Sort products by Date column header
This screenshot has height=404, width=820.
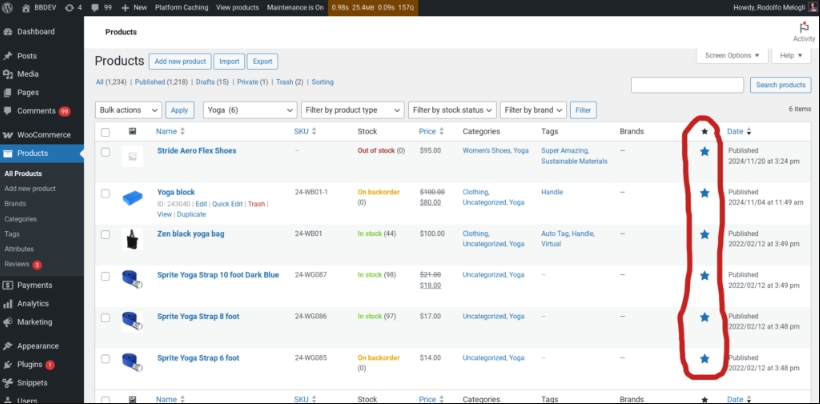pos(739,132)
